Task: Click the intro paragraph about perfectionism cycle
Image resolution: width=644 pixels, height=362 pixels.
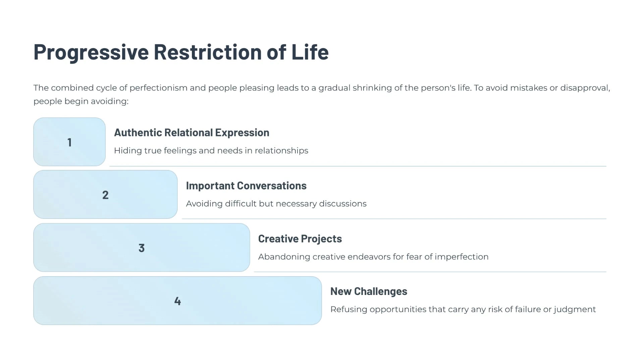Action: (322, 94)
